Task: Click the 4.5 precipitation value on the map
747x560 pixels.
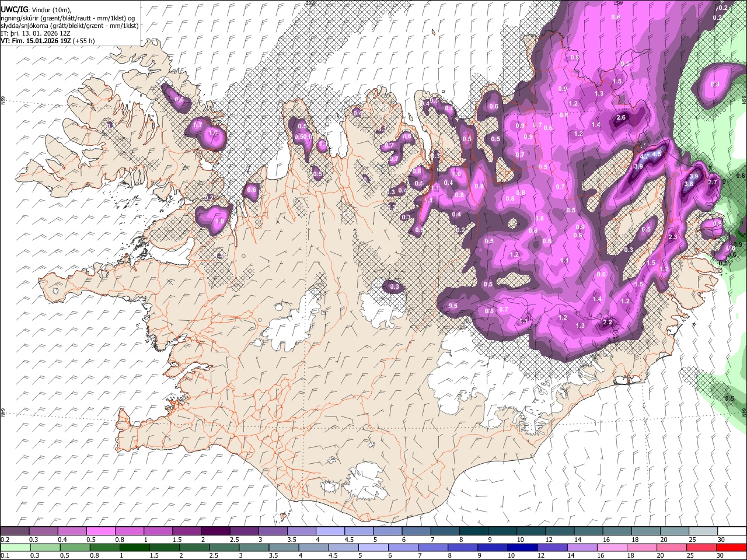Action: click(657, 155)
